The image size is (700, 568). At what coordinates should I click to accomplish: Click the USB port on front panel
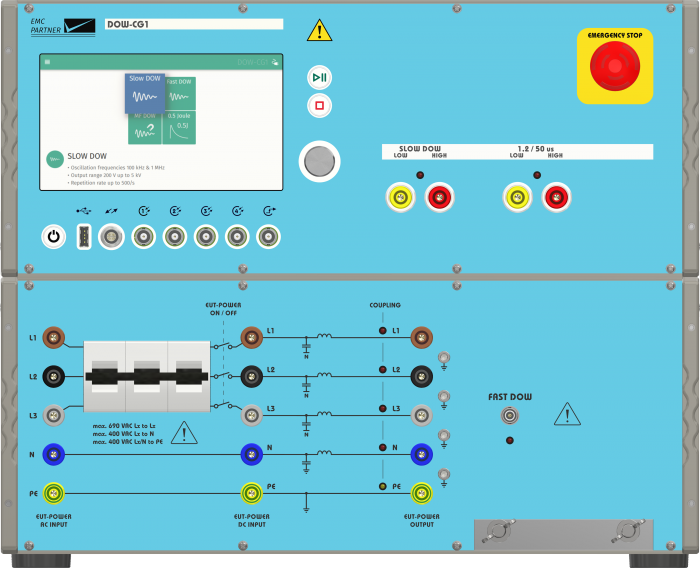(x=84, y=236)
